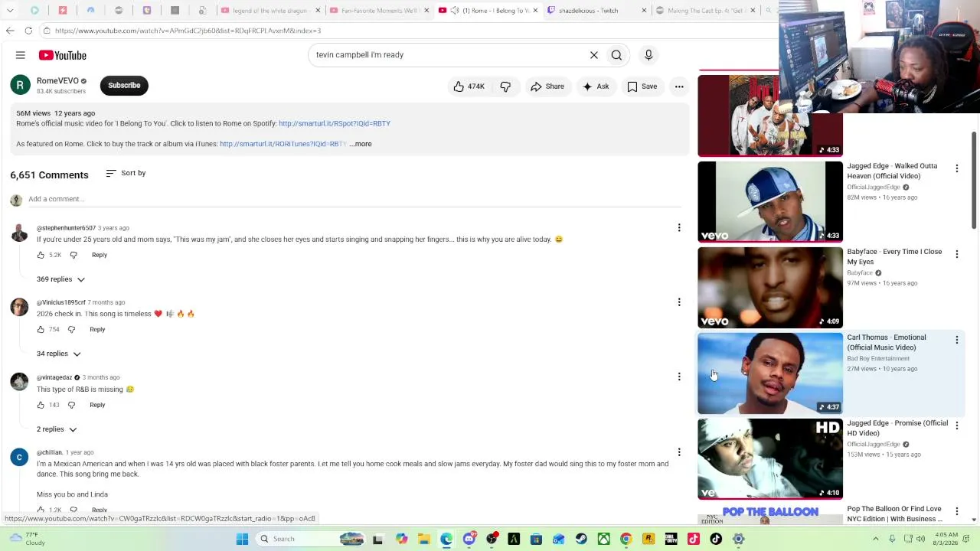Dislike the Rome video

(505, 86)
